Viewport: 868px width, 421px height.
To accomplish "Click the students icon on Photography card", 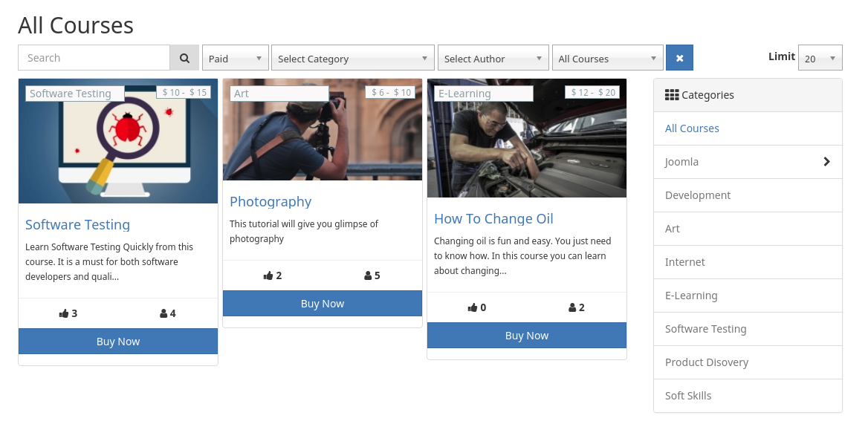I will click(368, 275).
